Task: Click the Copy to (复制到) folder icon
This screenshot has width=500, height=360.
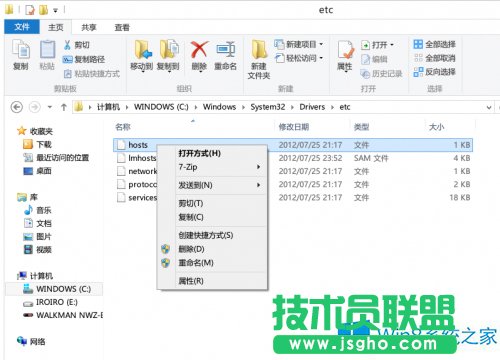Action: pyautogui.click(x=169, y=50)
